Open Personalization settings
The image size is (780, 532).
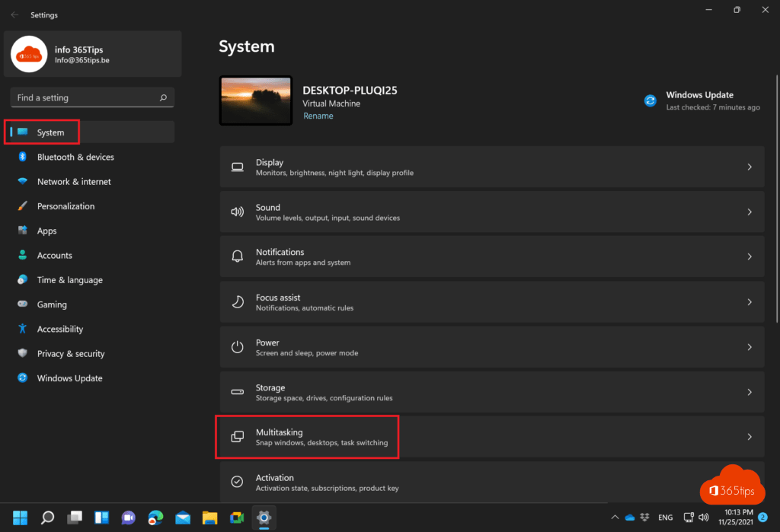[92, 206]
